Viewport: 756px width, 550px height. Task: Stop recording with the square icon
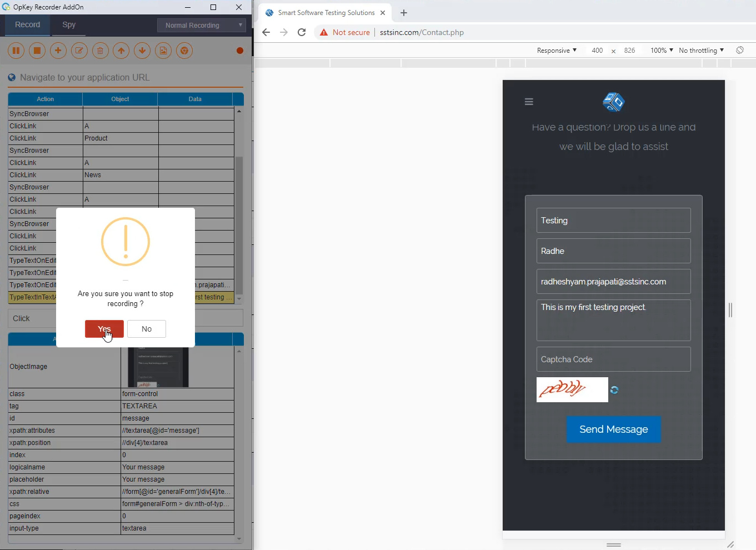(x=37, y=51)
